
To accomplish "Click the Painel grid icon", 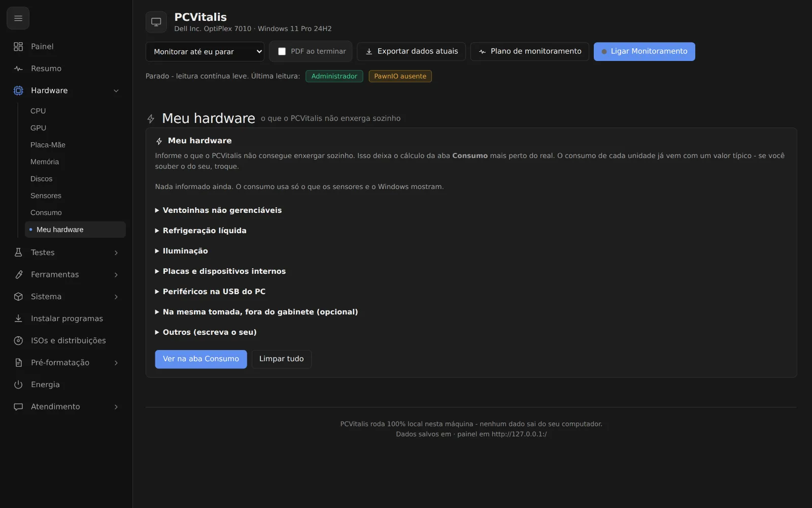I will [18, 46].
